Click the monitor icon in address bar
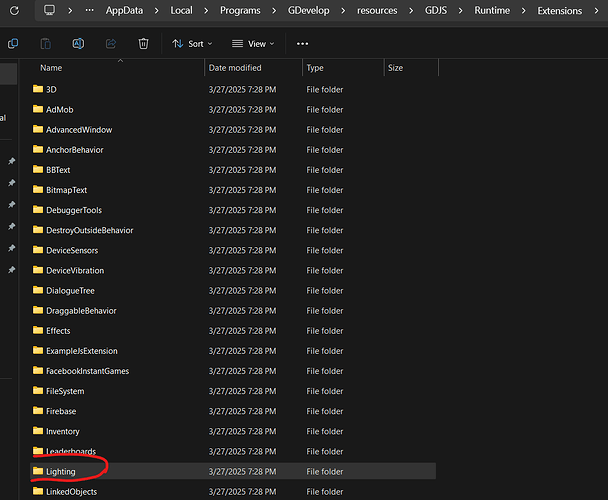This screenshot has height=500, width=608. pos(50,11)
